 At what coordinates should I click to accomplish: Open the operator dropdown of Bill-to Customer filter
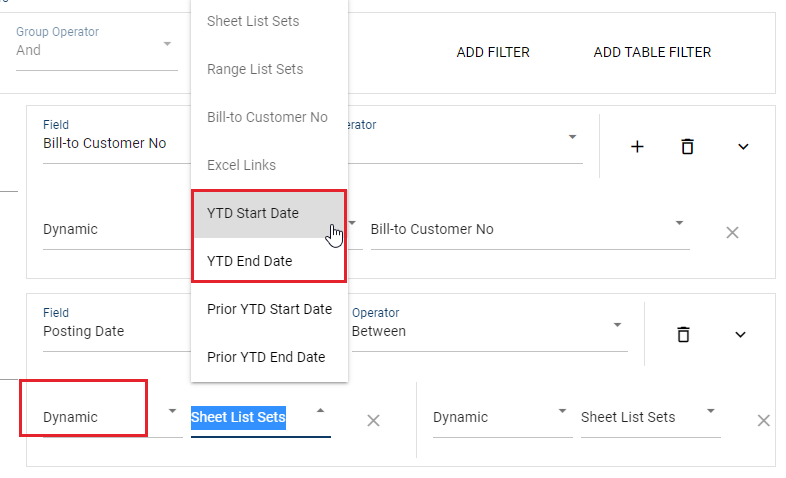point(465,141)
